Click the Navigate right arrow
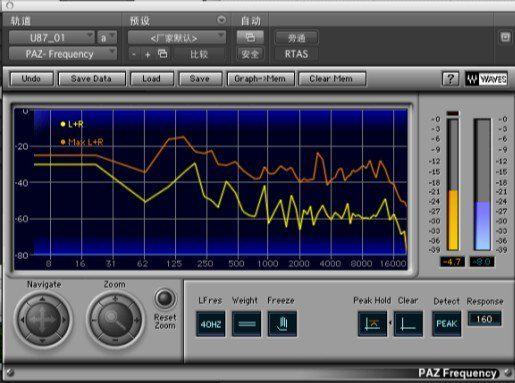 (x=63, y=320)
